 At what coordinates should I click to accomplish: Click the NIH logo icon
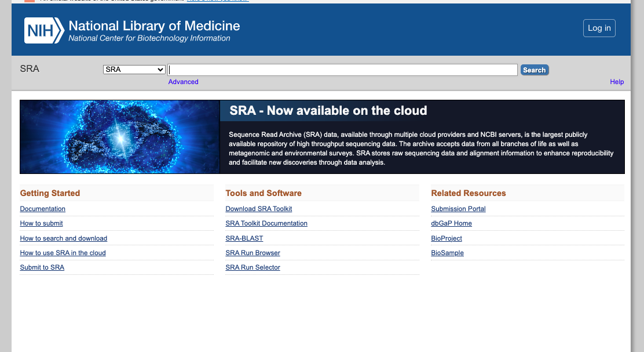[43, 30]
